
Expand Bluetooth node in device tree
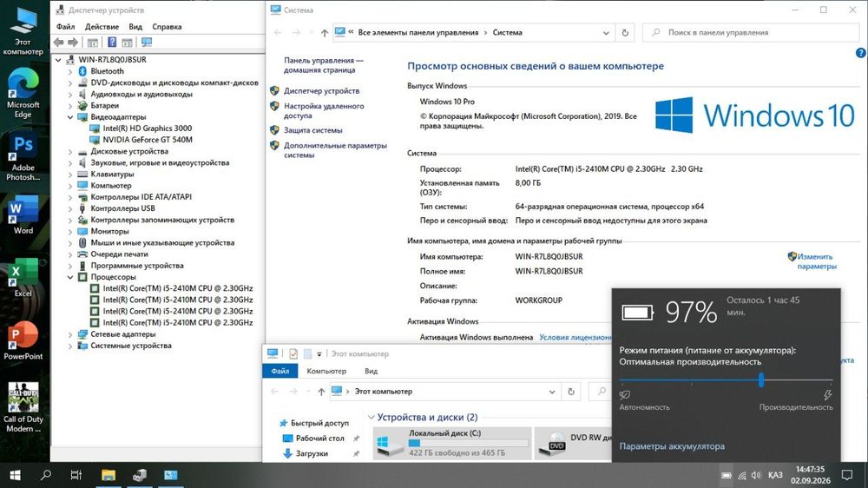(x=70, y=71)
